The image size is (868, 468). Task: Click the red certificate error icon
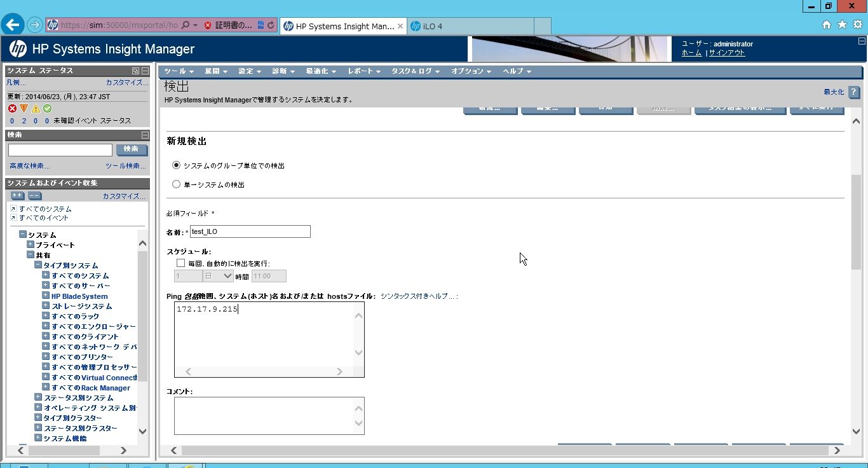click(208, 25)
